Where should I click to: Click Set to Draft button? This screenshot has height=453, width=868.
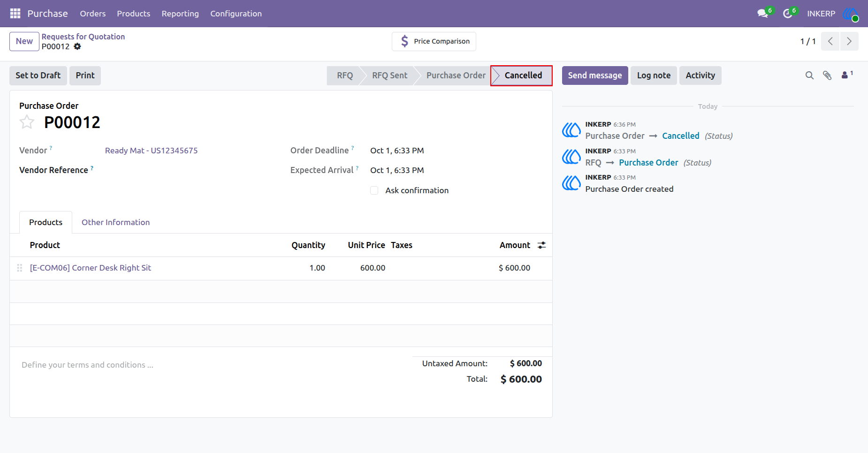tap(38, 75)
